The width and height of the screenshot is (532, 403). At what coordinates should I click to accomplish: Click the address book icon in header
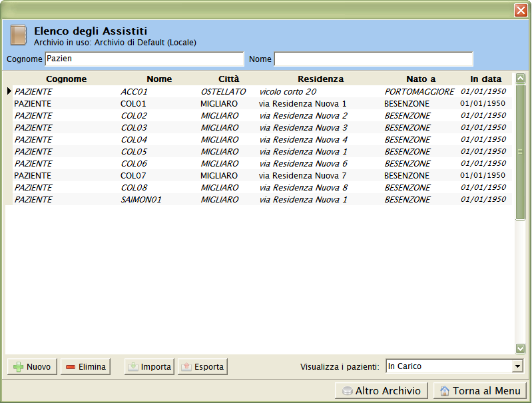pos(19,35)
